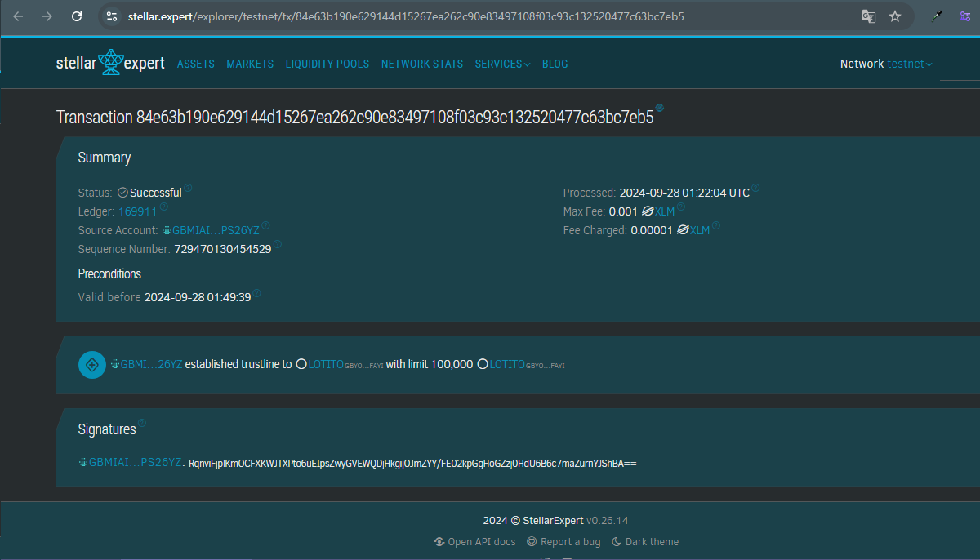Click the browser forward arrow
980x560 pixels.
click(x=47, y=16)
